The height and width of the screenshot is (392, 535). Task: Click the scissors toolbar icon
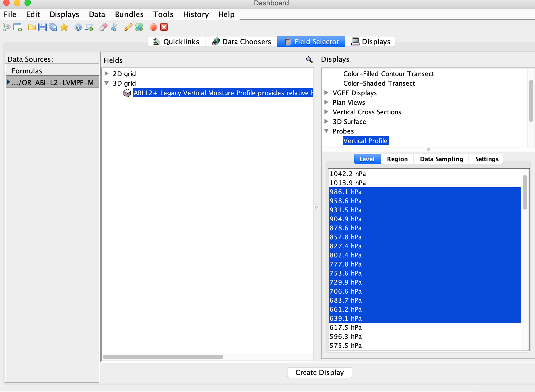[x=114, y=27]
